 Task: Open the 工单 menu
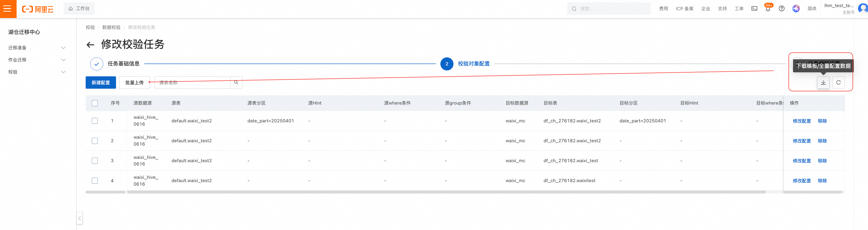click(x=739, y=9)
